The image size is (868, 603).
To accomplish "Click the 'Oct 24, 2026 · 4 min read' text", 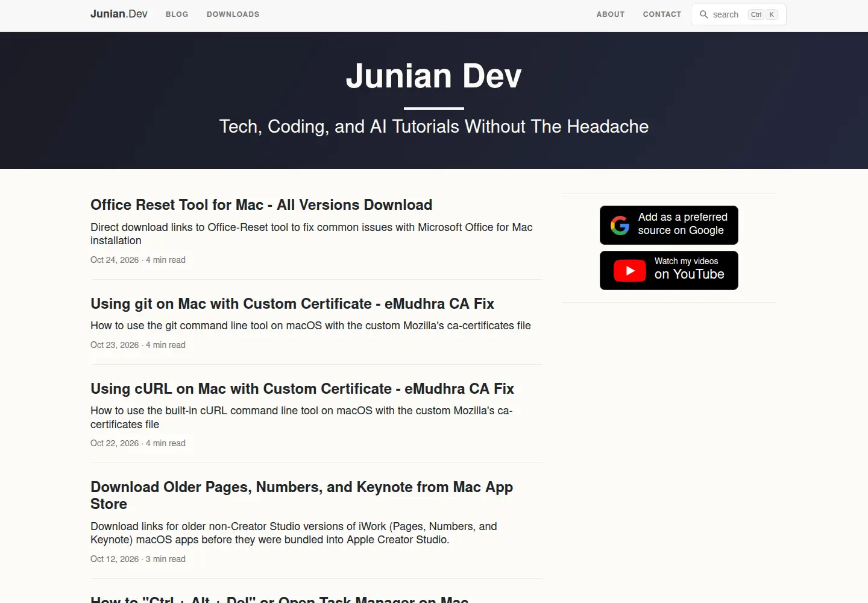I will pos(138,260).
